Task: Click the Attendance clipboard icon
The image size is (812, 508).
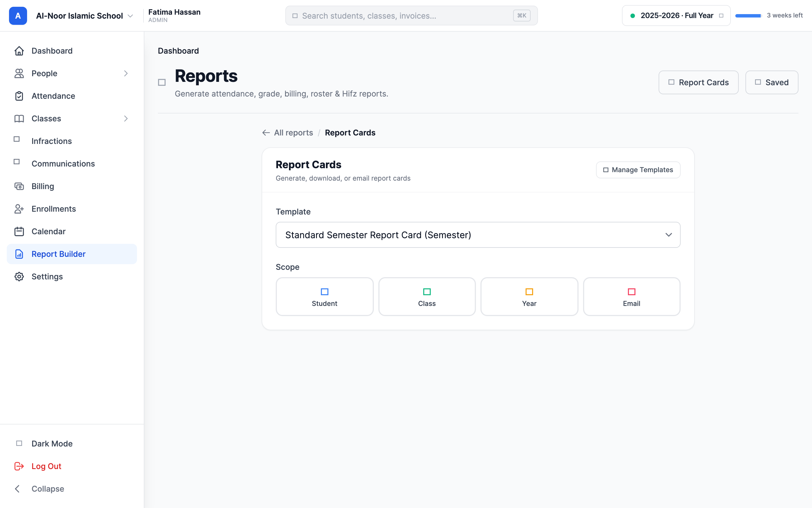Action: pos(19,96)
